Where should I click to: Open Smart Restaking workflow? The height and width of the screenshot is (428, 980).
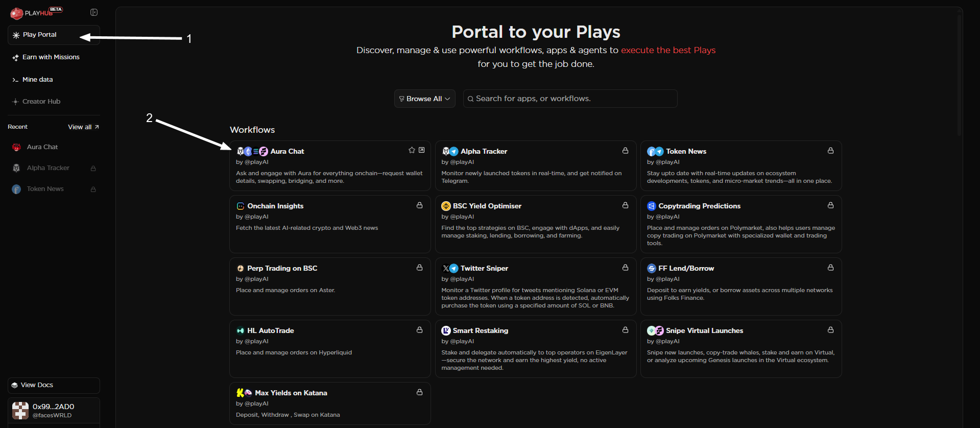(x=536, y=349)
